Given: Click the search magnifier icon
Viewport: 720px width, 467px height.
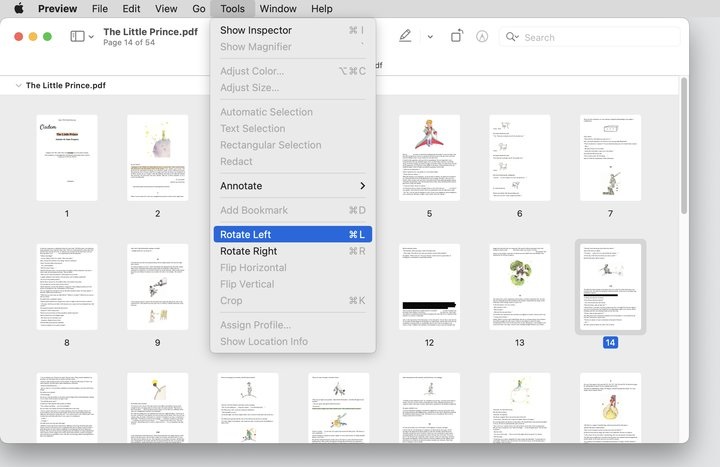Looking at the screenshot, I should click(512, 37).
